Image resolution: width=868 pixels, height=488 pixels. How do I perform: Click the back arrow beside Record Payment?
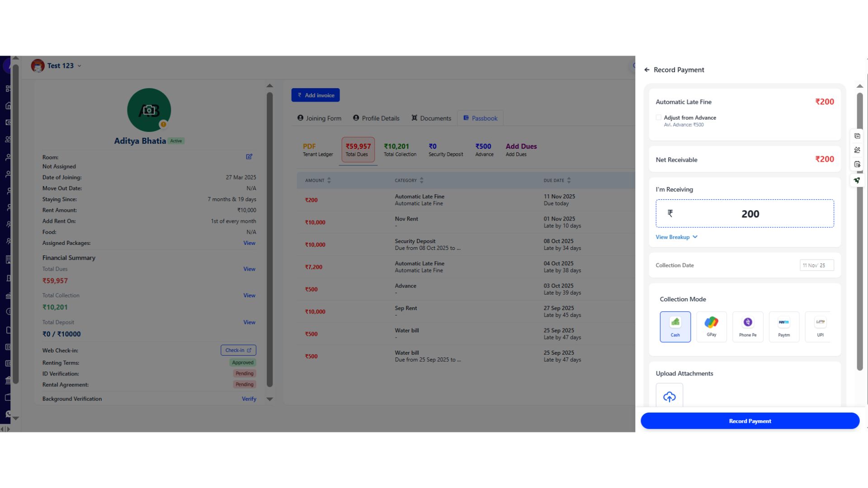coord(647,70)
